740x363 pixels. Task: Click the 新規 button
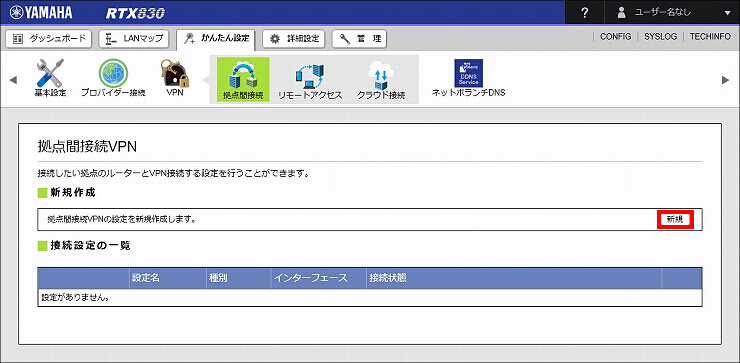675,219
